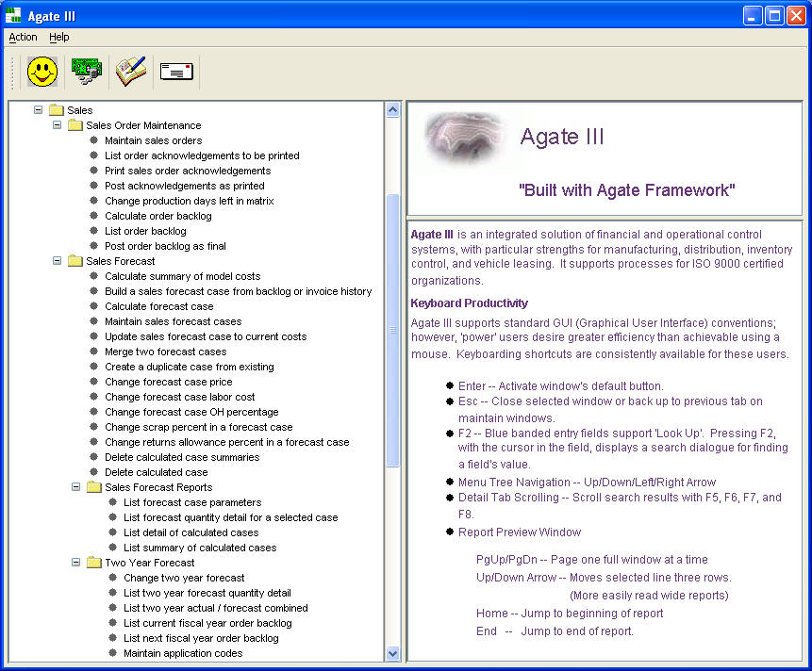Click the tree scrollbar up arrow
The image size is (812, 671).
pyautogui.click(x=393, y=109)
